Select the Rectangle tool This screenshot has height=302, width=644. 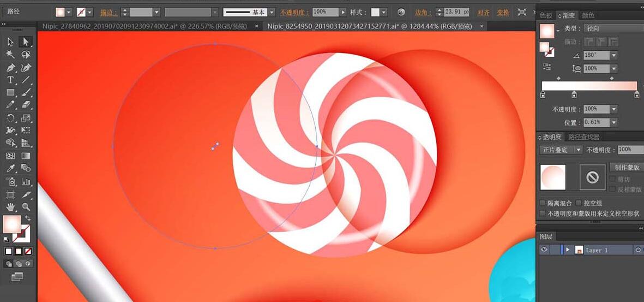(x=10, y=93)
